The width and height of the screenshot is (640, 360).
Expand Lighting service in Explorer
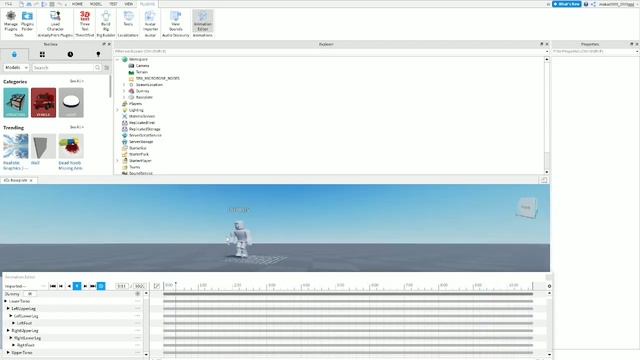pyautogui.click(x=118, y=110)
